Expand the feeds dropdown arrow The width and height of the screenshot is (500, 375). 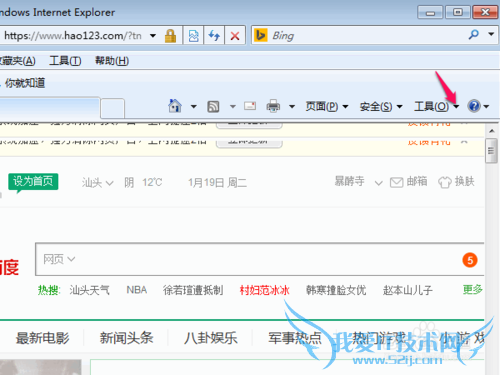coord(233,107)
